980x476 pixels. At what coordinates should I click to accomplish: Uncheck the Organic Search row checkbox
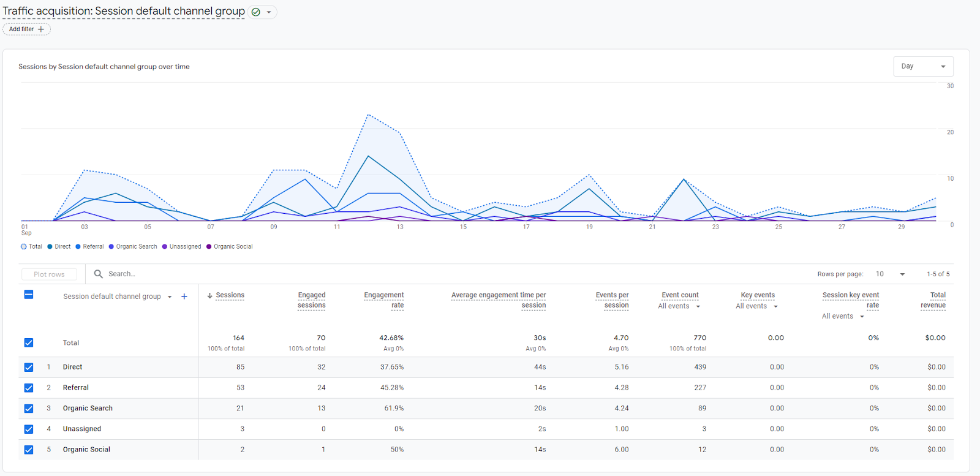tap(29, 408)
